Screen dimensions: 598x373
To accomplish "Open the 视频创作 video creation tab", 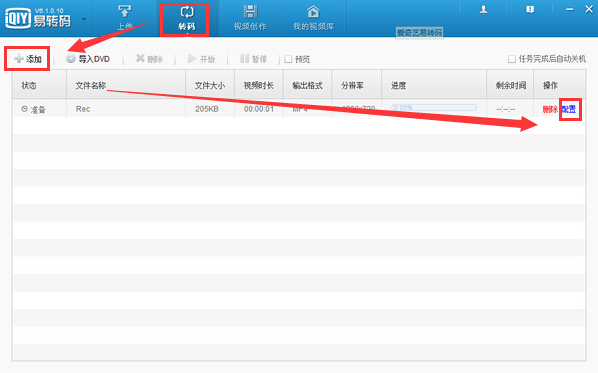I will tap(250, 18).
